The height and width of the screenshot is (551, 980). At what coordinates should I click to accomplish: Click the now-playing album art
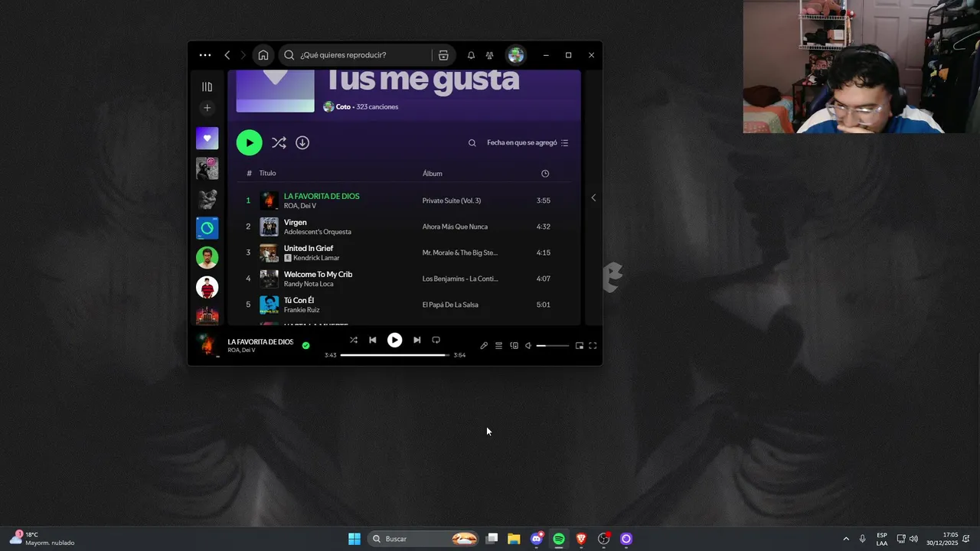coord(207,345)
